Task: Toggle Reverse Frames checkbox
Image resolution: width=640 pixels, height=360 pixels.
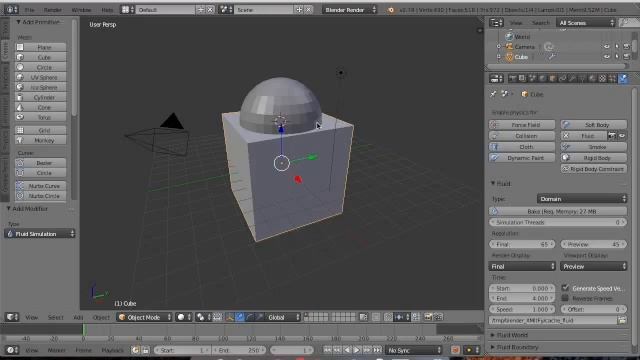Action: coord(565,298)
